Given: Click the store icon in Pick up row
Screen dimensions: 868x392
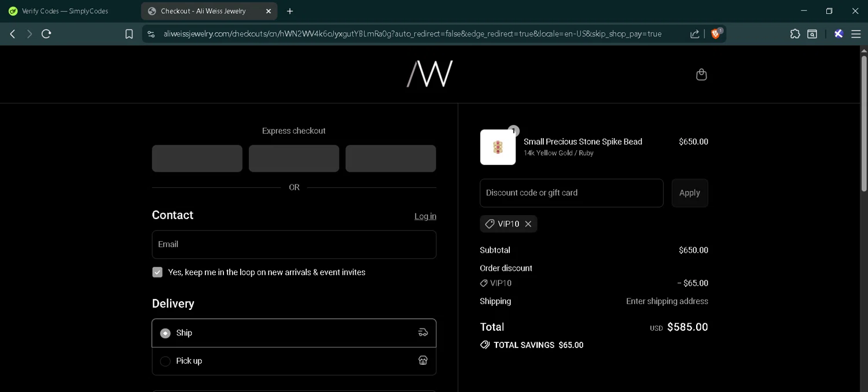Looking at the screenshot, I should [x=423, y=360].
